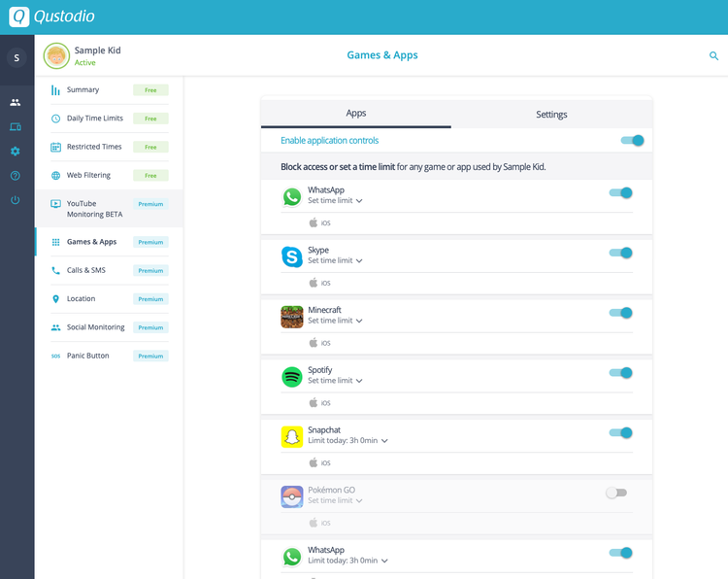This screenshot has height=579, width=728.
Task: Disable the Snapchat app switch
Action: pos(621,432)
